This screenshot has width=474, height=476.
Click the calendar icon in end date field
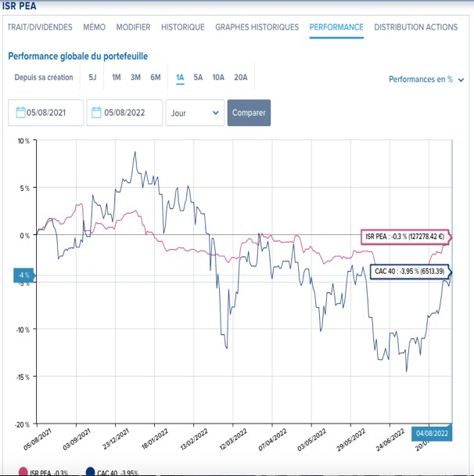[x=98, y=113]
